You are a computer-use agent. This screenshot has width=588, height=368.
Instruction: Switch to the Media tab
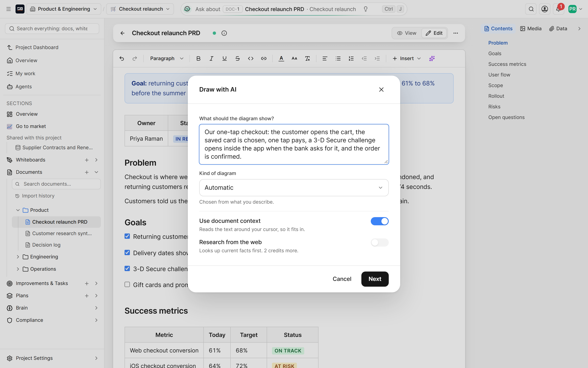click(531, 28)
